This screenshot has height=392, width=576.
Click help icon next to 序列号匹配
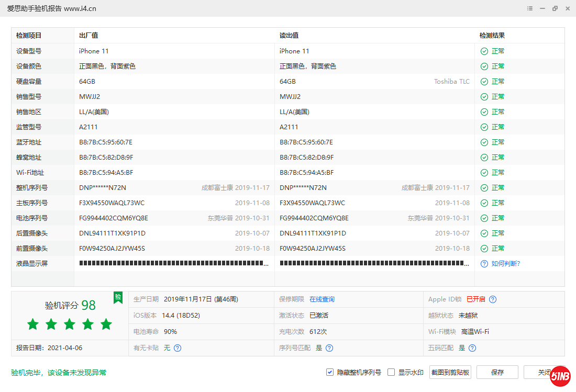[329, 348]
